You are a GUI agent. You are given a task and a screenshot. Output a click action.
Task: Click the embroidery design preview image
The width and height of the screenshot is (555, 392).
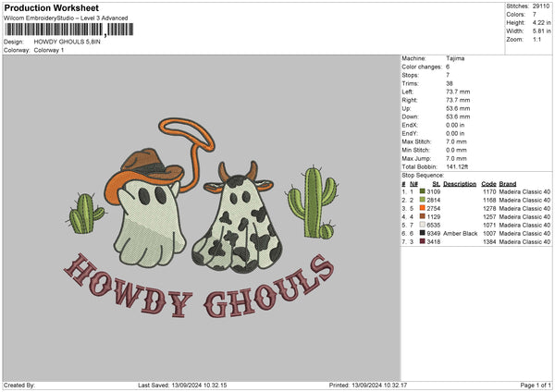point(202,218)
